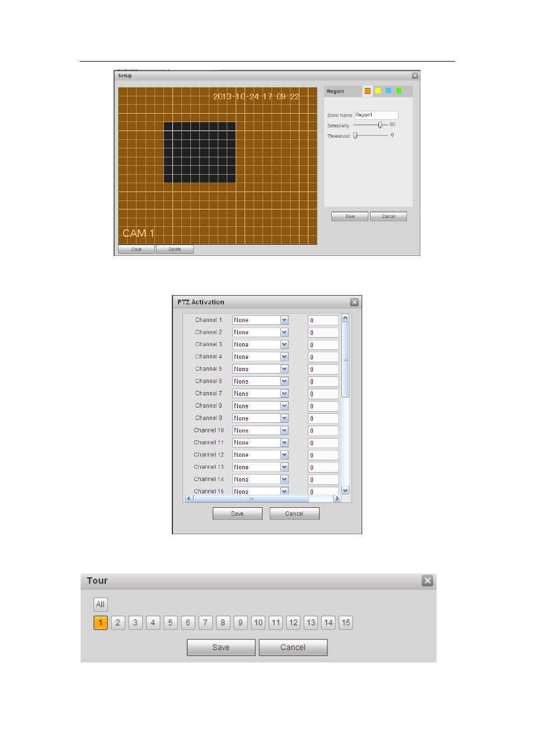Select the blue region color swatch
This screenshot has height=756, width=534.
[x=388, y=91]
